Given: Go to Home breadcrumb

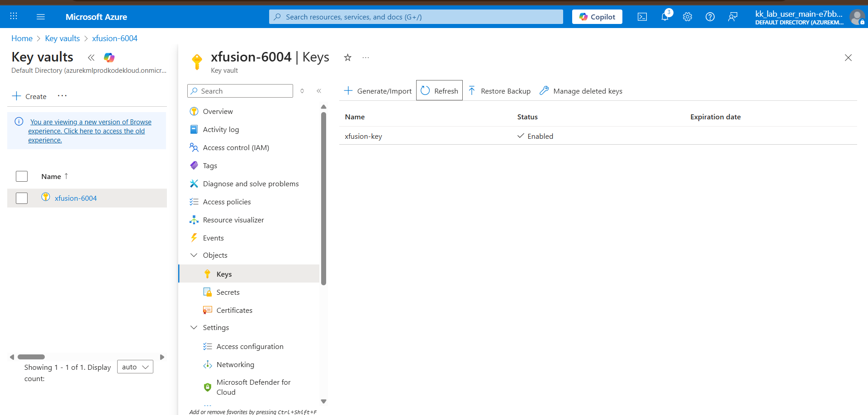Looking at the screenshot, I should point(22,38).
